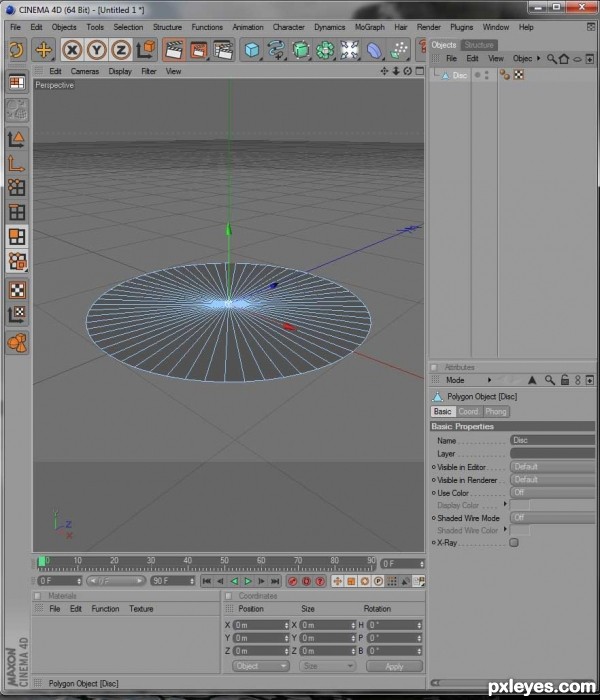Click the Shaded Wire Color swatch

(x=520, y=530)
